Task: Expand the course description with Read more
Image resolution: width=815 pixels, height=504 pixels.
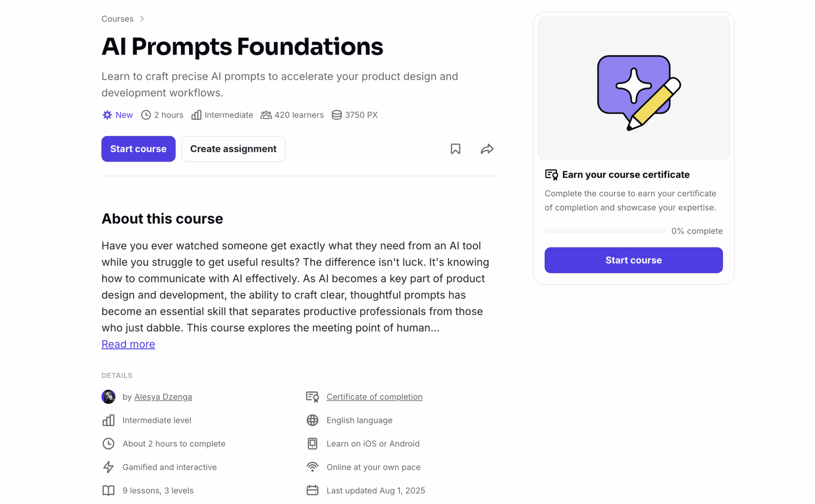Action: click(128, 344)
